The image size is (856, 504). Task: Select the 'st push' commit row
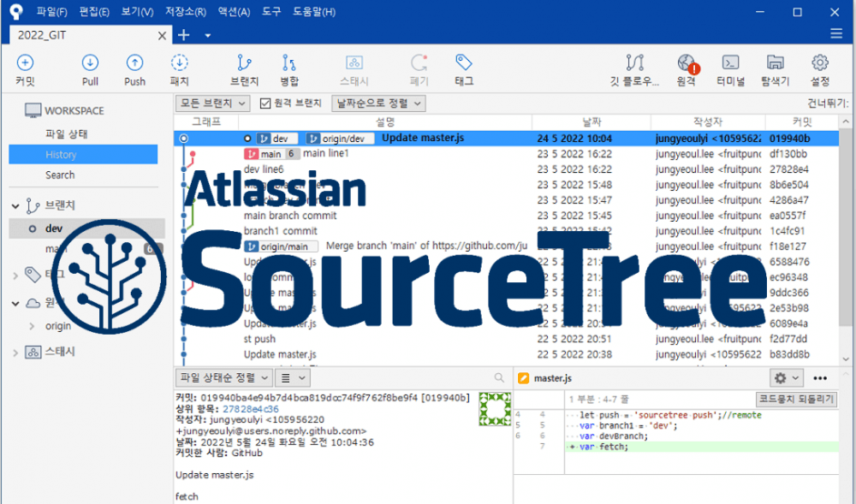point(506,339)
